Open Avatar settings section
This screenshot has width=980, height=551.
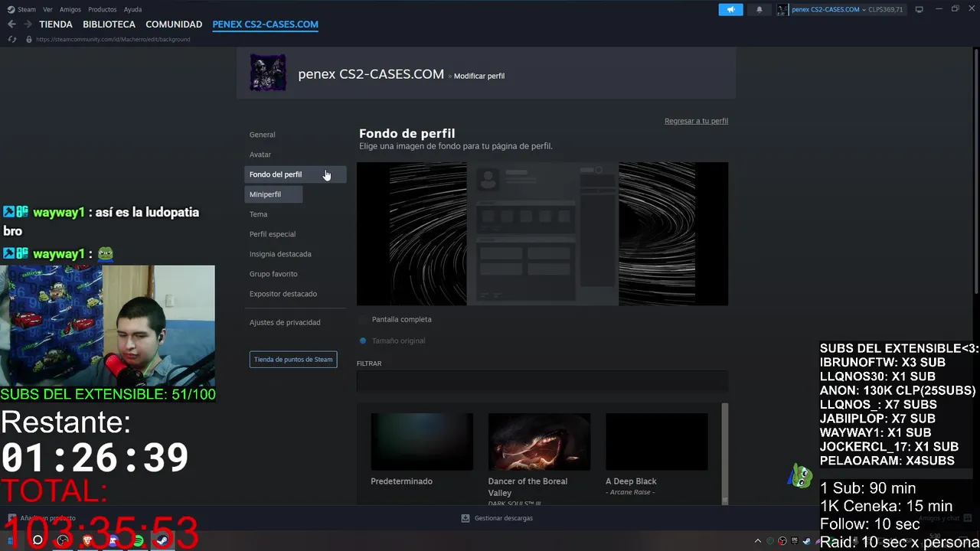(260, 155)
